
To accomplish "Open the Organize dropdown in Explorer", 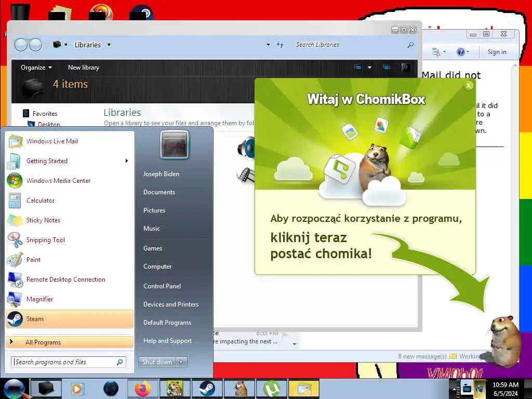I will tap(36, 67).
